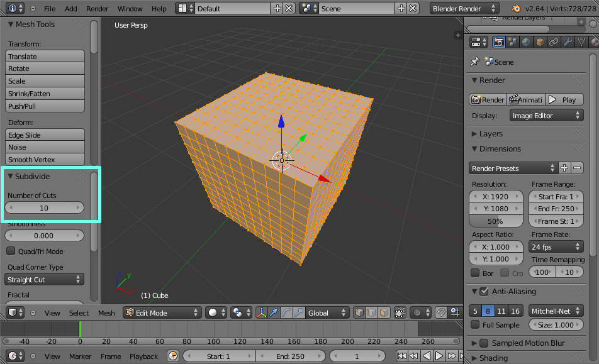The image size is (599, 364).
Task: Open the World properties tab
Action: (526, 42)
